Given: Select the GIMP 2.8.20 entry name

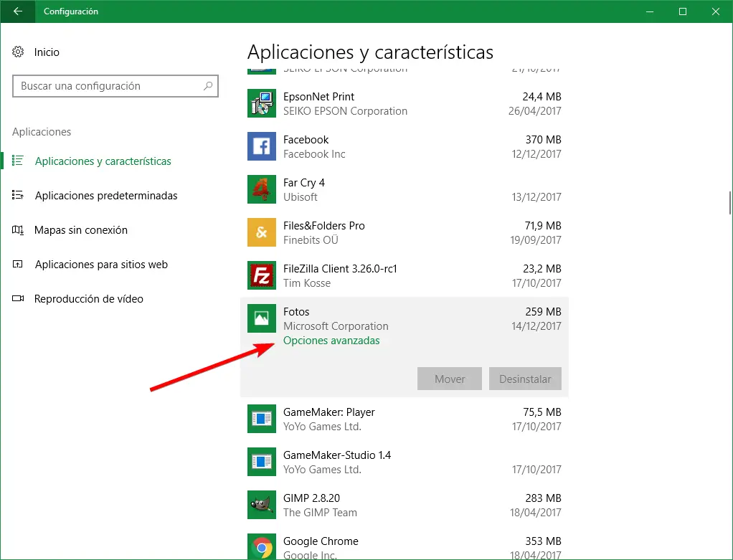Looking at the screenshot, I should [312, 498].
